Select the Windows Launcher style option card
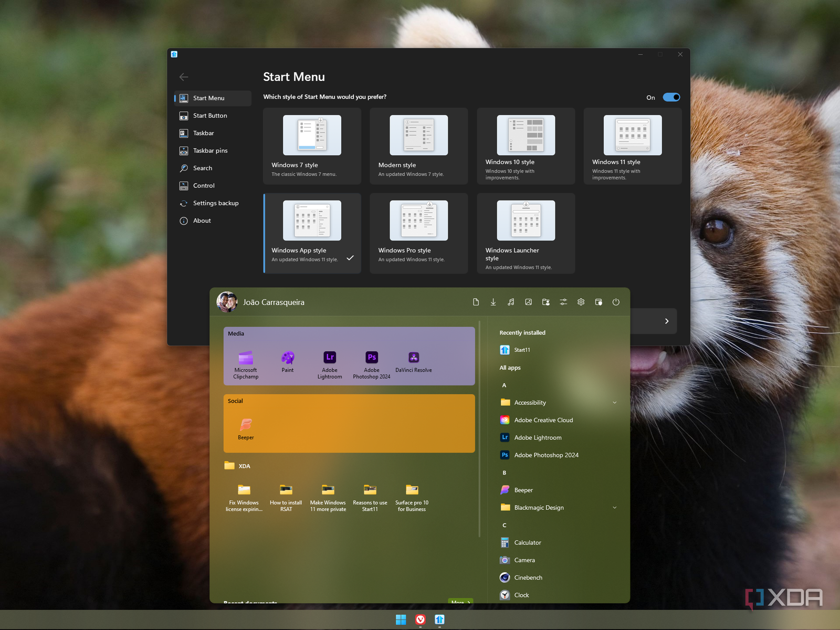This screenshot has width=840, height=630. tap(526, 233)
